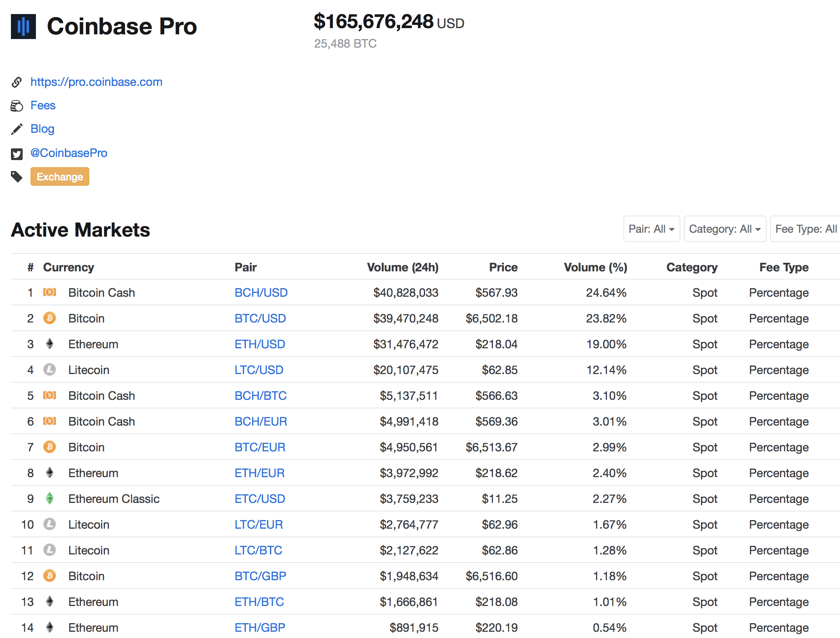Open the pro.coinbase.com website link
Viewport: 840px width, 638px height.
point(96,82)
